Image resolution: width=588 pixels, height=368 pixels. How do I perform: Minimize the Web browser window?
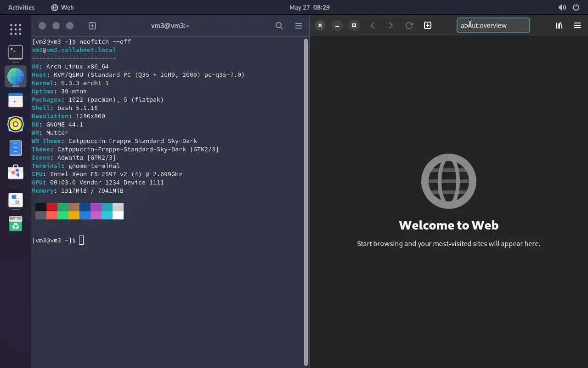click(x=337, y=25)
